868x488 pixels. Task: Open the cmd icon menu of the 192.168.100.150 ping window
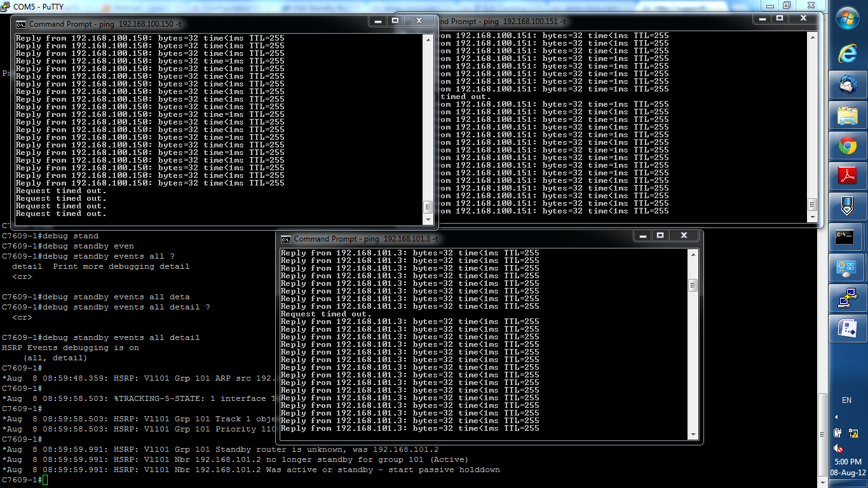coord(21,24)
